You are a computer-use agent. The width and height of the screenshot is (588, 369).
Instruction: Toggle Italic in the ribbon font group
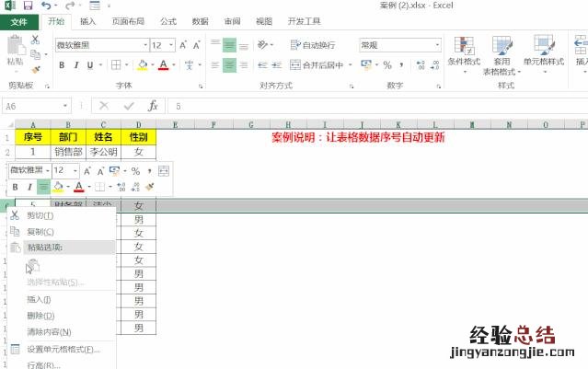pos(76,65)
